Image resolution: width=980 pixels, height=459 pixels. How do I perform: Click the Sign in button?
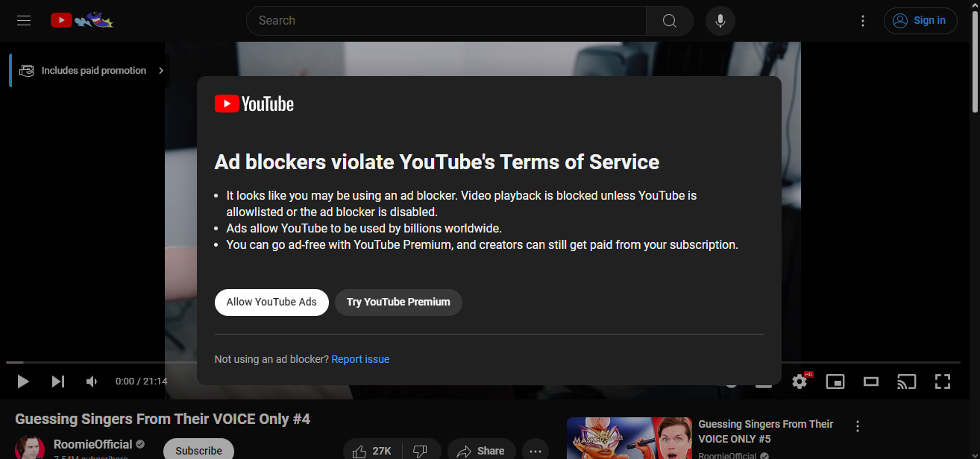coord(920,21)
